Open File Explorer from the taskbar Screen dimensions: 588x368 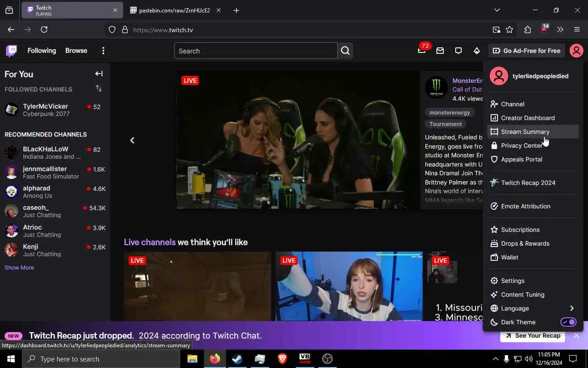coord(192,359)
